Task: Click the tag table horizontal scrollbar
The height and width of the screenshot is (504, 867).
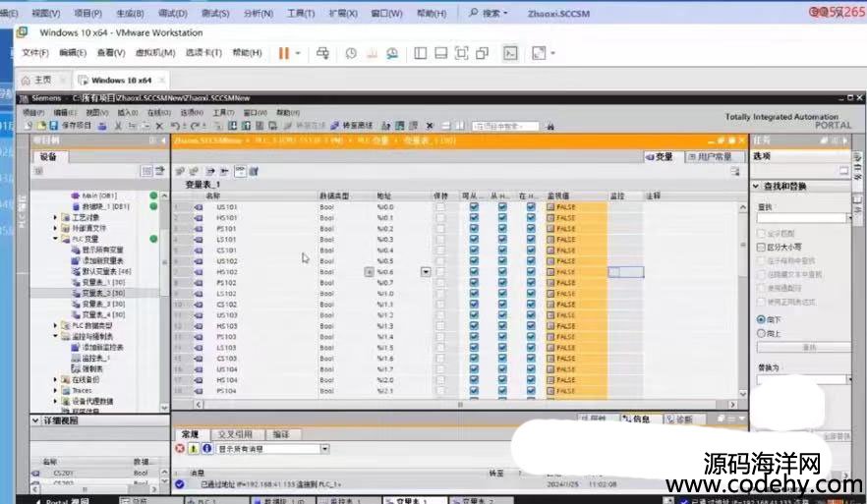Action: 464,405
